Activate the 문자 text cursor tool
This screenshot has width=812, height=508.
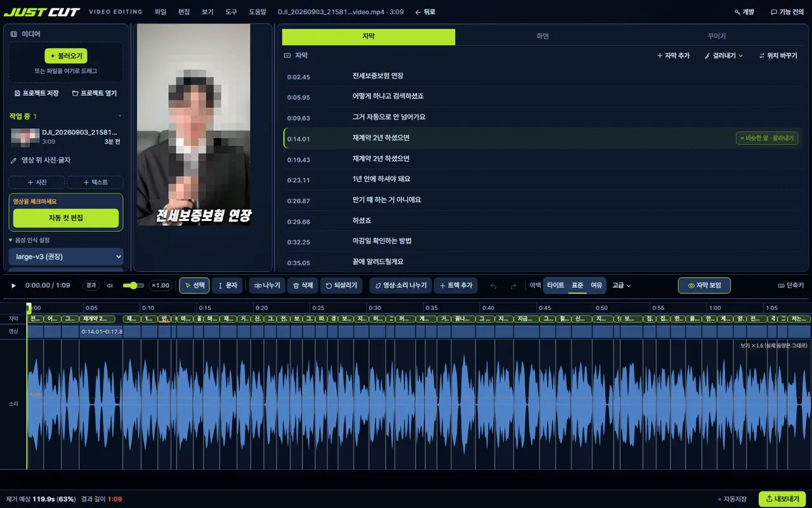pyautogui.click(x=227, y=286)
